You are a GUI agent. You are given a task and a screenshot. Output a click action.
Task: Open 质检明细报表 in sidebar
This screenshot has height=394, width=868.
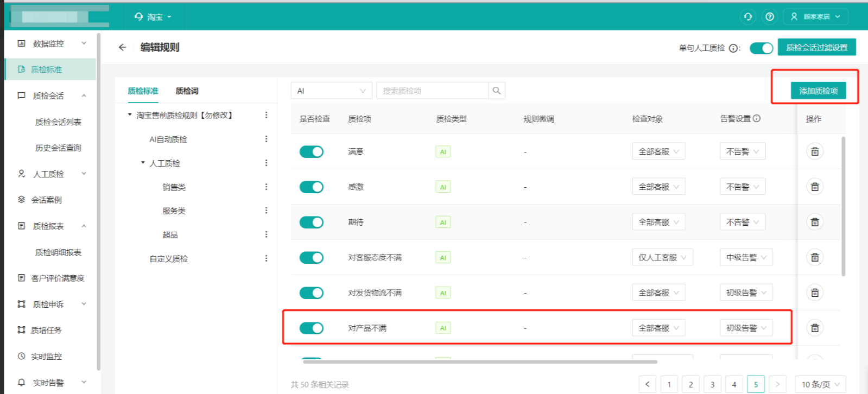click(58, 252)
